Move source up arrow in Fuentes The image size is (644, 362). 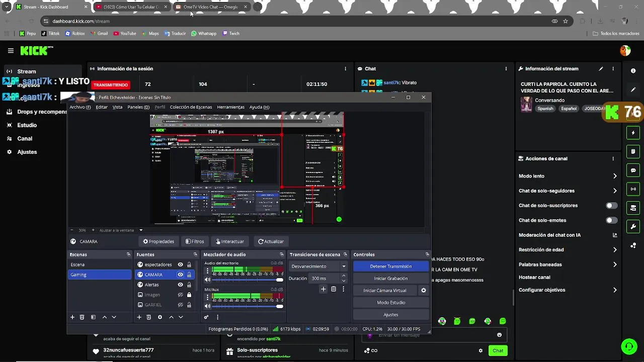point(171,317)
